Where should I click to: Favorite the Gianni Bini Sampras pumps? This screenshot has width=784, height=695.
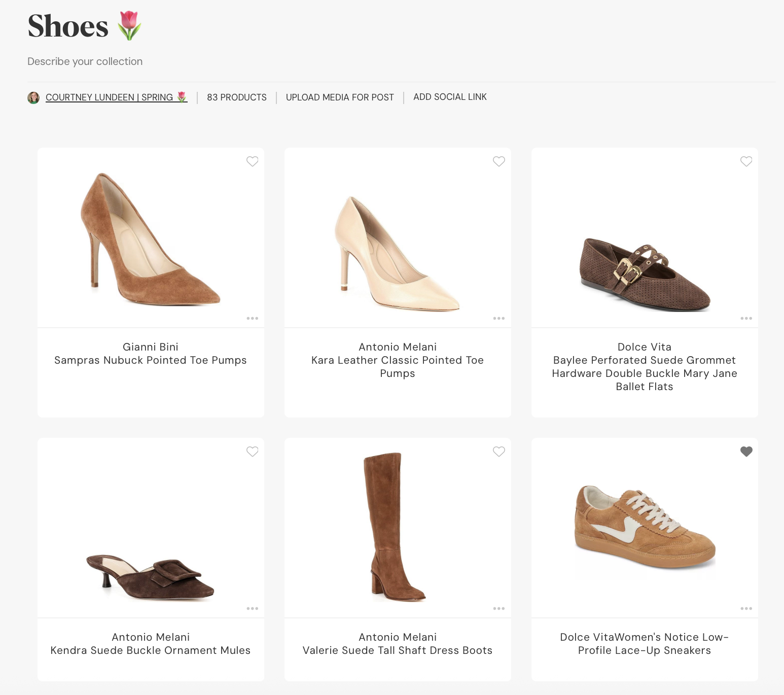[x=252, y=161]
